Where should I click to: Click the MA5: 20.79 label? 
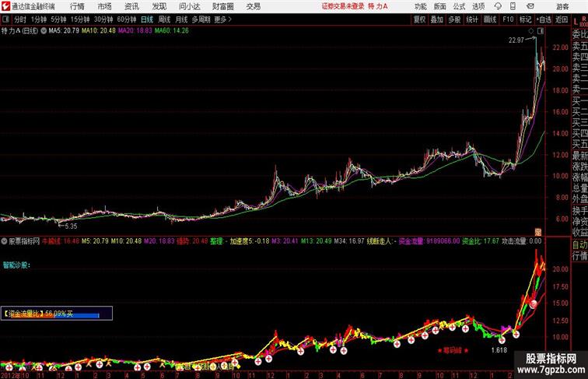point(64,31)
